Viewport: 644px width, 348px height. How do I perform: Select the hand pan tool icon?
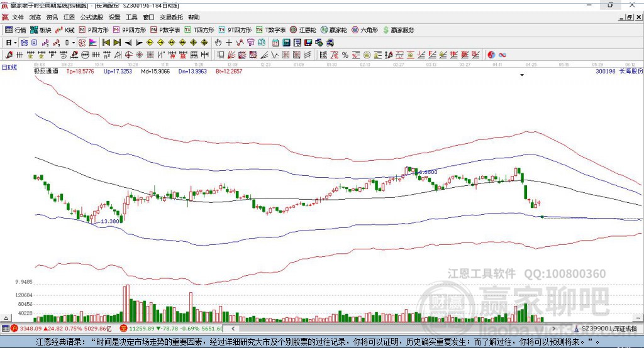tap(218, 43)
